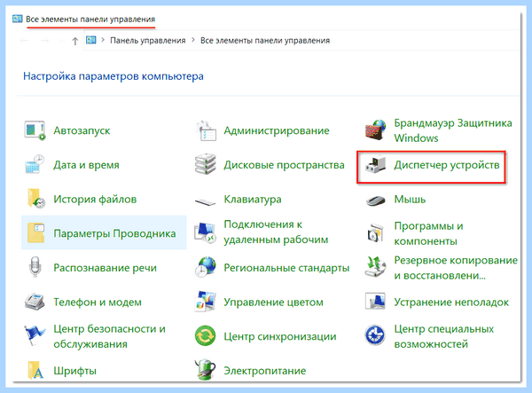
Task: Click the Распознавание речи microphone icon
Action: pos(35,267)
